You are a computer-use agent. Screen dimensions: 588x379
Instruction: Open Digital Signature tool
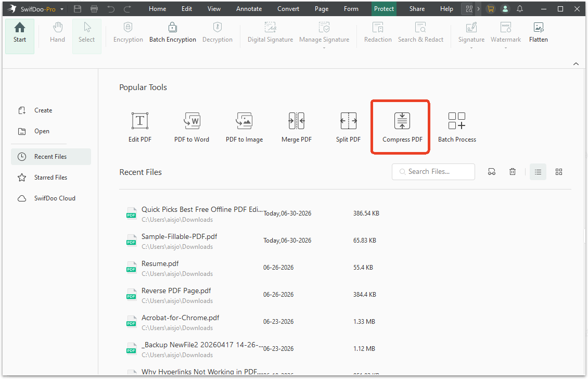pyautogui.click(x=271, y=33)
